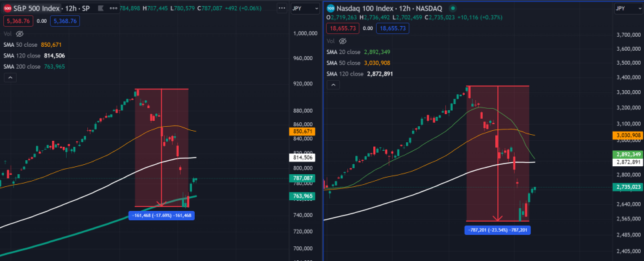Select SMA 200 close indicator legend
Viewport: 644px width, 261px height.
pos(35,67)
